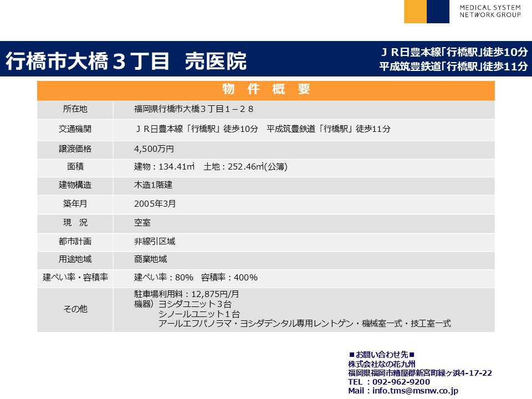Click the その他 row label
The height and width of the screenshot is (399, 532).
[x=75, y=309]
